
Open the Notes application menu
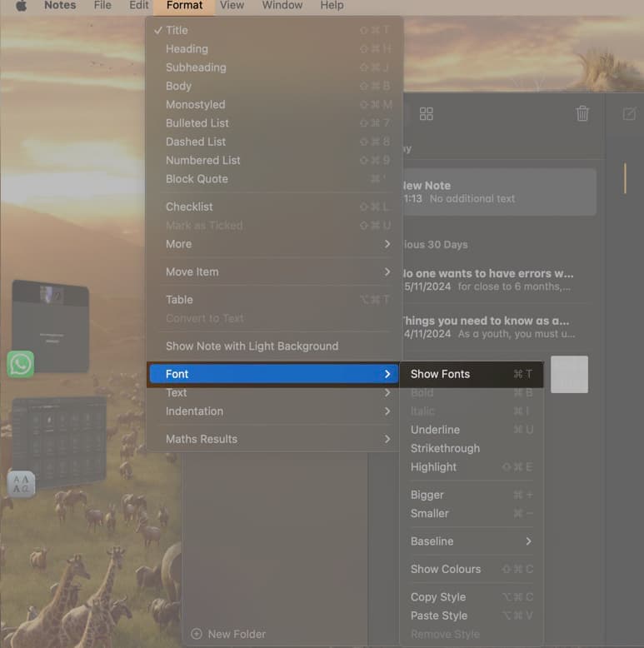pyautogui.click(x=60, y=5)
